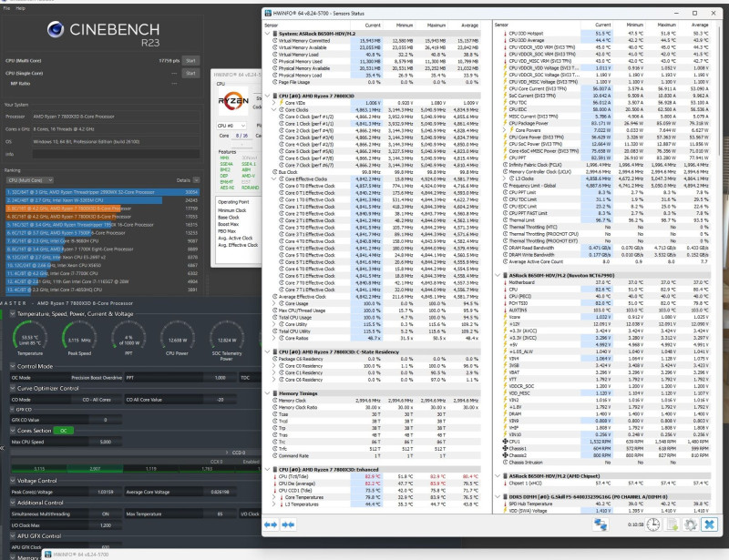Select the Threadripper 2990WX ranking row

pyautogui.click(x=103, y=192)
